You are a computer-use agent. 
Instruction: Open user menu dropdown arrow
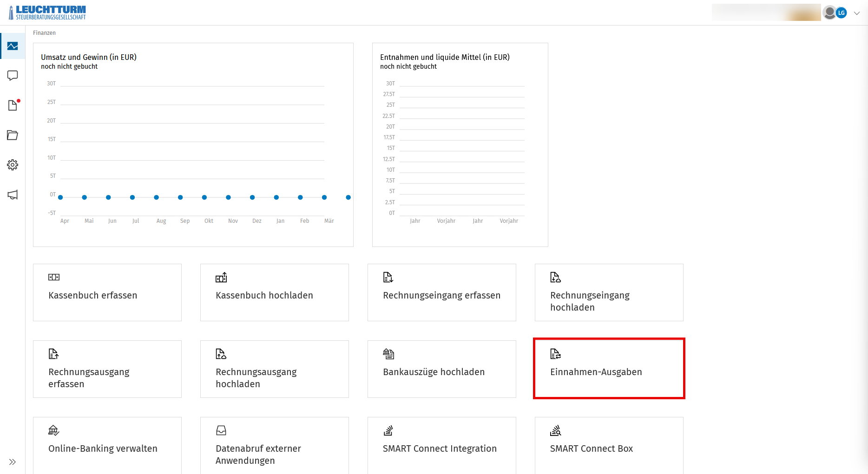click(x=857, y=13)
